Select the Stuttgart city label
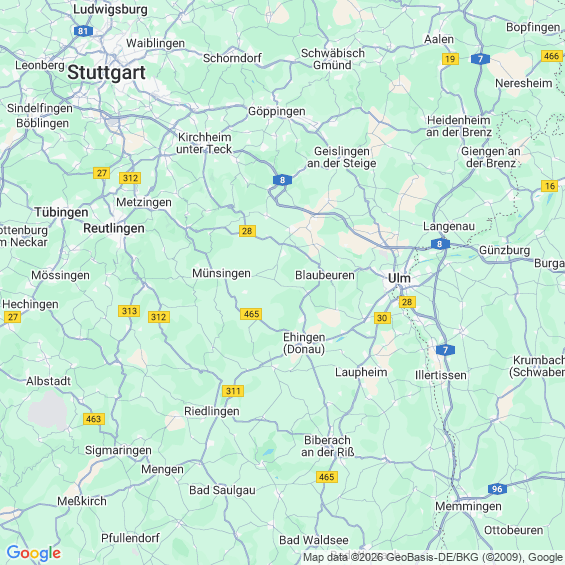This screenshot has height=565, width=565. pos(106,72)
